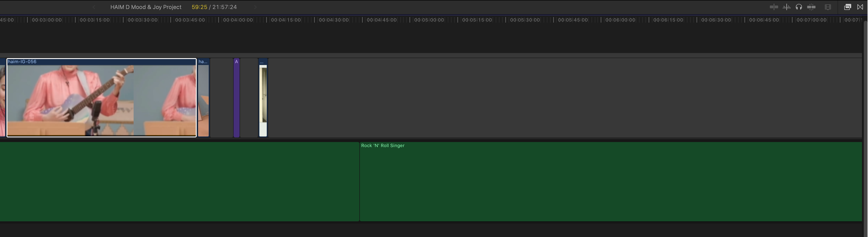Click the 00:06:15:00 ruler mark
Image resolution: width=868 pixels, height=237 pixels.
668,20
